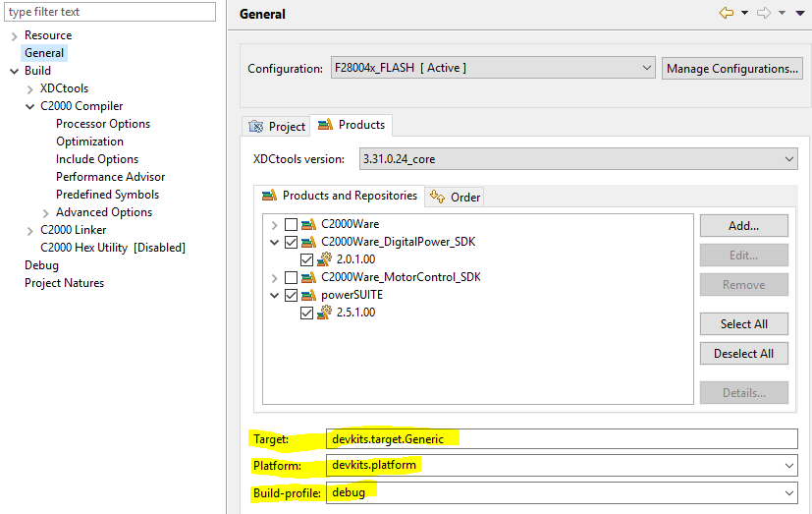Expand the Advanced Options node
Image resolution: width=812 pixels, height=514 pixels.
tap(45, 213)
